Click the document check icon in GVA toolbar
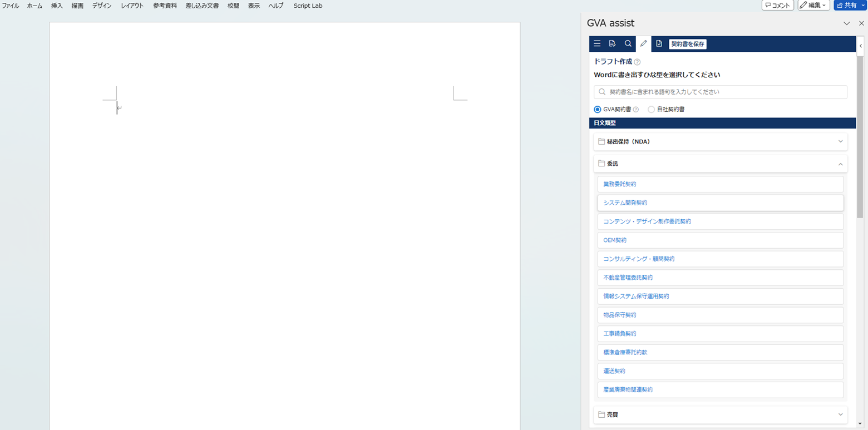 pos(659,43)
